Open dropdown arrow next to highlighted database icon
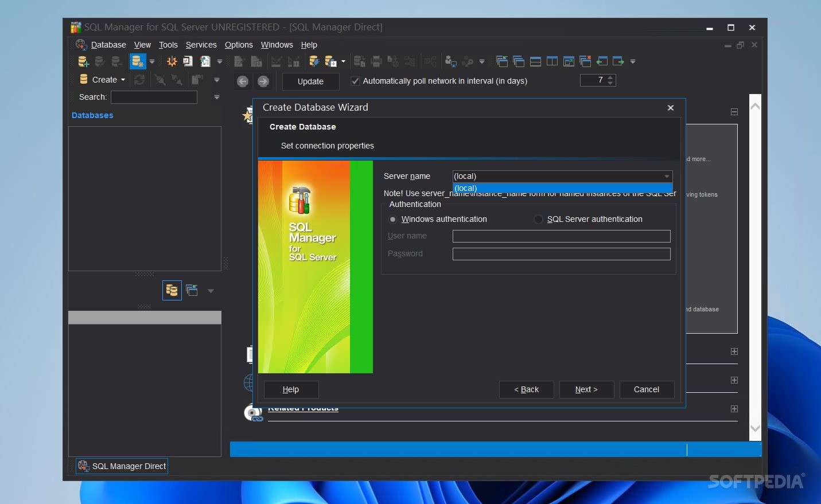This screenshot has width=821, height=504. pos(152,61)
